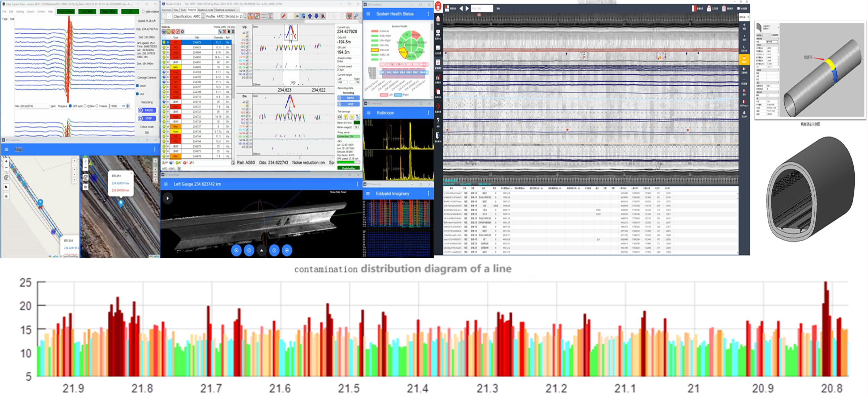Image resolution: width=868 pixels, height=395 pixels.
Task: Click the Odo input field in Eddy Current View
Action: coord(34,106)
